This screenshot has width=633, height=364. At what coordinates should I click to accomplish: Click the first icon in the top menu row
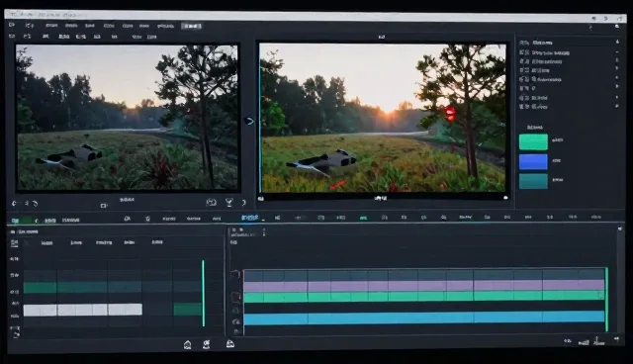pyautogui.click(x=12, y=25)
